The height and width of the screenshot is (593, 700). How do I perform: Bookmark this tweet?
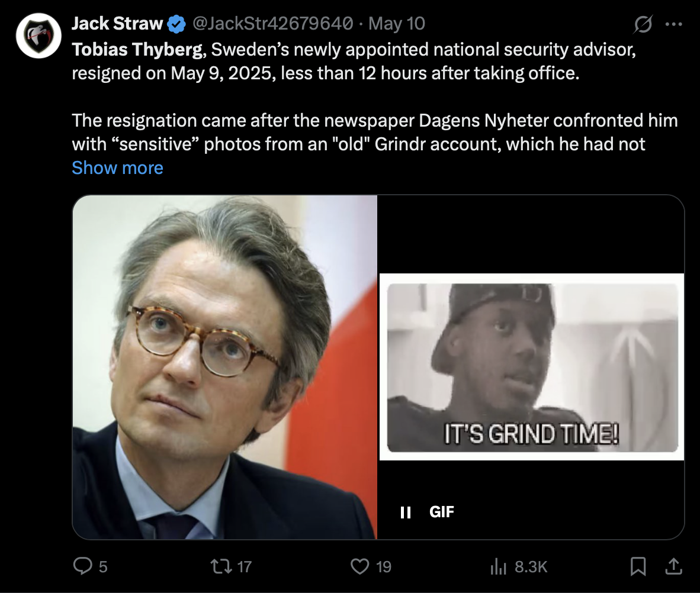coord(638,566)
